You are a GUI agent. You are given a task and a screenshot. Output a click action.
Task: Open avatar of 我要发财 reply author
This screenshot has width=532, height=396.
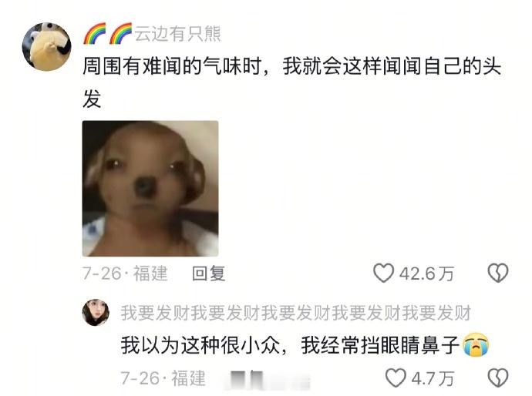96,312
